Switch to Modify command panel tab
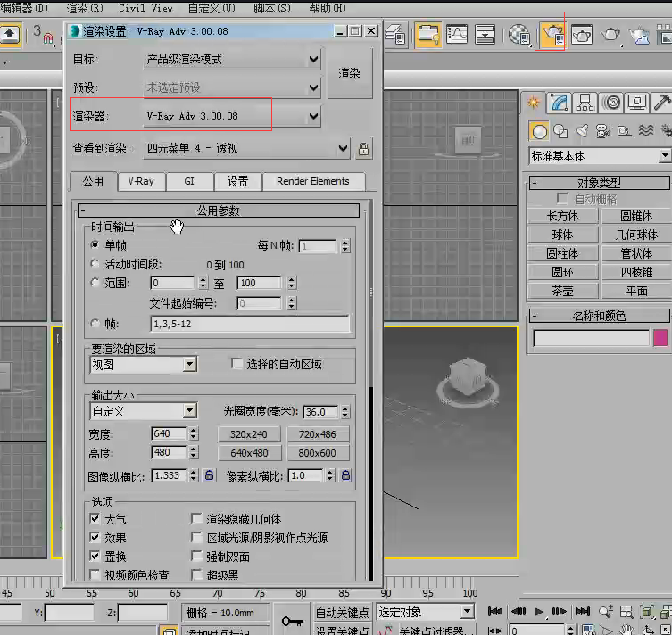The image size is (672, 635). 559,103
